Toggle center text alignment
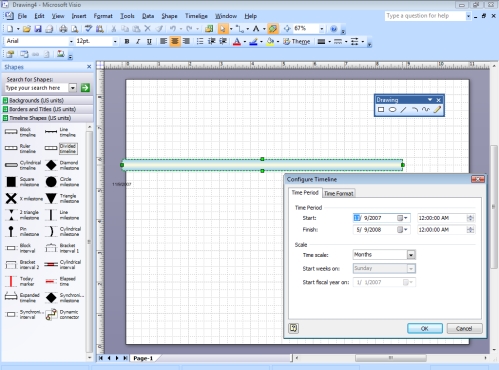 [x=175, y=41]
